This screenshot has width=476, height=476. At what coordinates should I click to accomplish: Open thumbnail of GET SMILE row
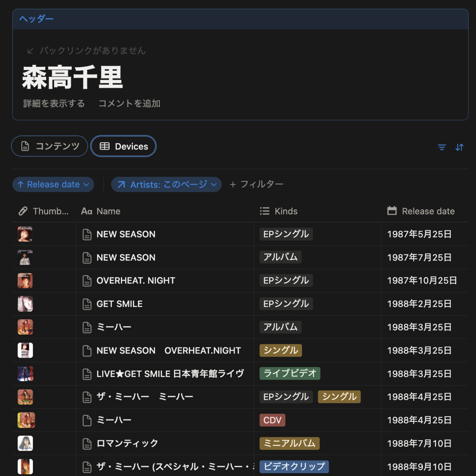point(25,304)
